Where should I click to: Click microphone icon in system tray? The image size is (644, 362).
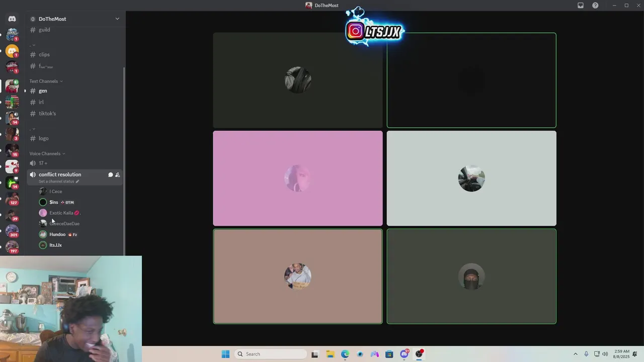click(x=586, y=354)
